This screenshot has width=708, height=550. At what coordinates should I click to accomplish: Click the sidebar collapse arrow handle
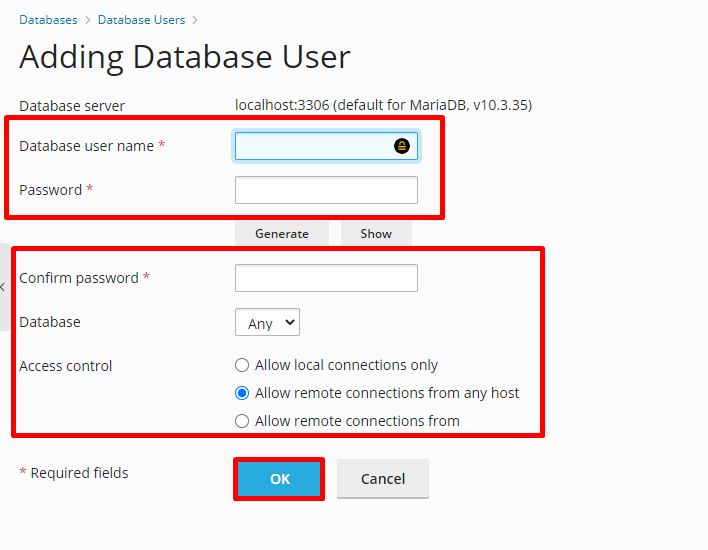[x=3, y=287]
